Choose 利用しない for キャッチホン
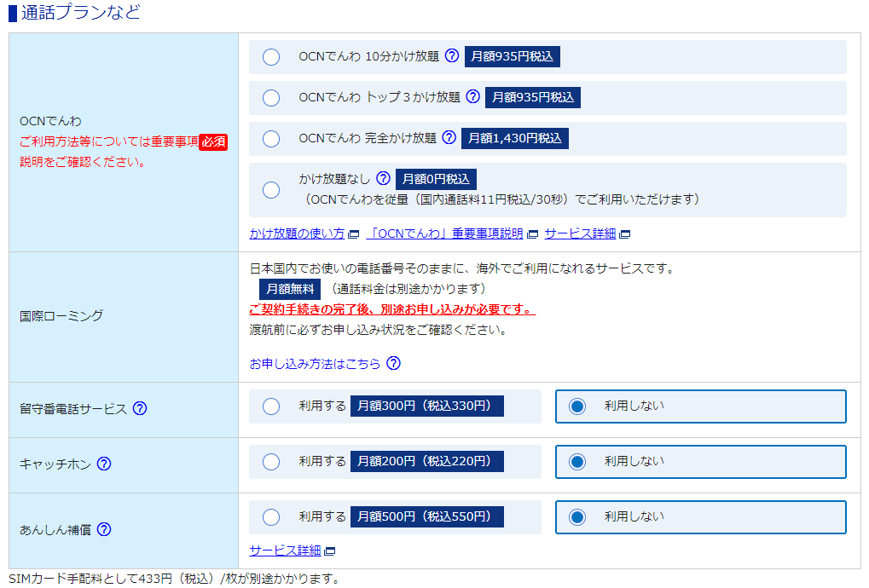The width and height of the screenshot is (869, 588). [x=577, y=462]
